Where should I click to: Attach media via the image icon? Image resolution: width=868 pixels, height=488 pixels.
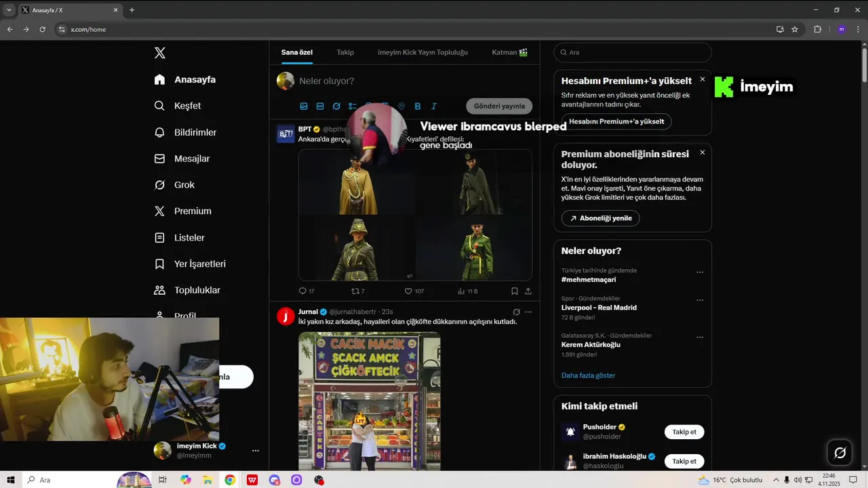304,106
